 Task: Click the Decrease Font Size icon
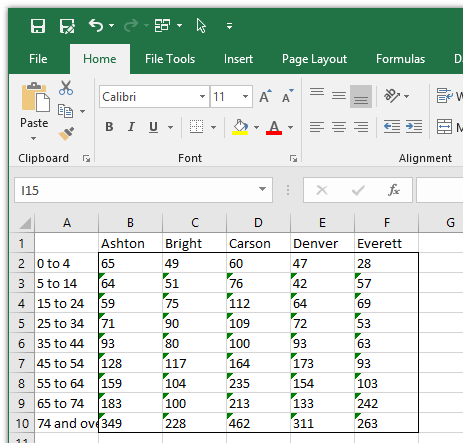(288, 96)
